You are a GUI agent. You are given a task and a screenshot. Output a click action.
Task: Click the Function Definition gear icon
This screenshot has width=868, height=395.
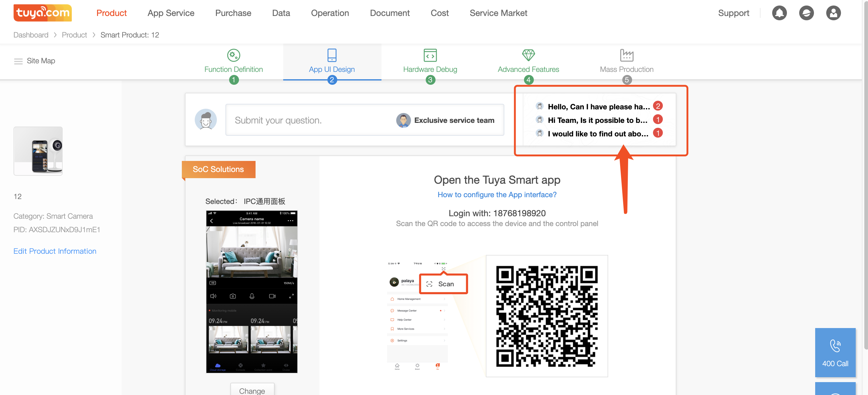[x=233, y=55]
